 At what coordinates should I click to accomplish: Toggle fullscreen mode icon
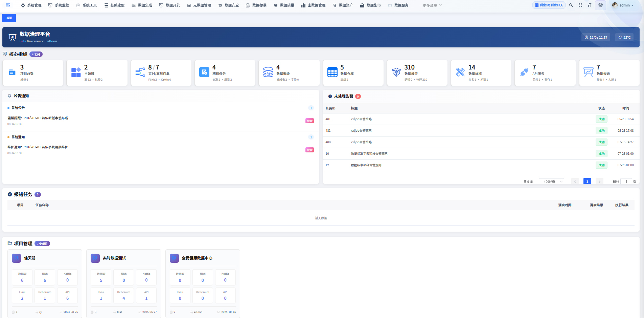coord(580,5)
